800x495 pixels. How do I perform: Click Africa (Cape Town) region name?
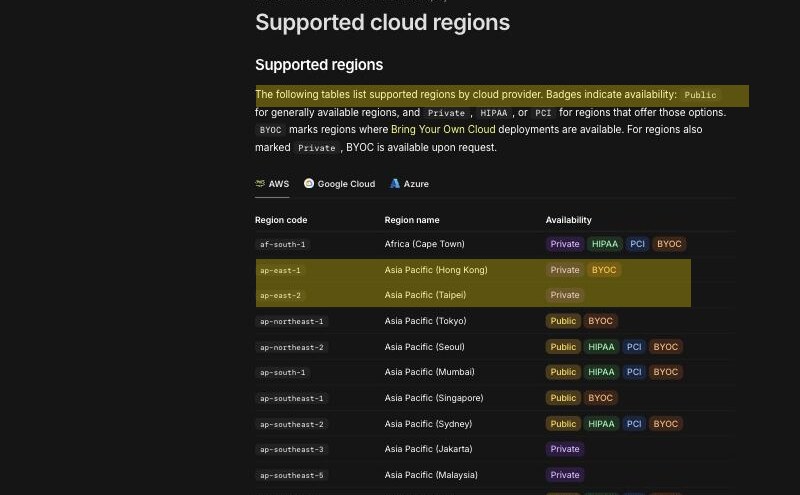click(424, 244)
